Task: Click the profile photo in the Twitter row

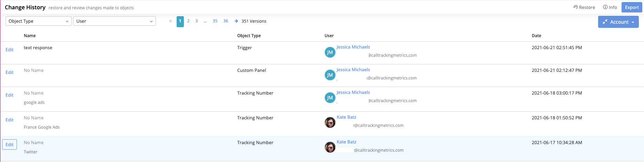Action: pos(330,147)
